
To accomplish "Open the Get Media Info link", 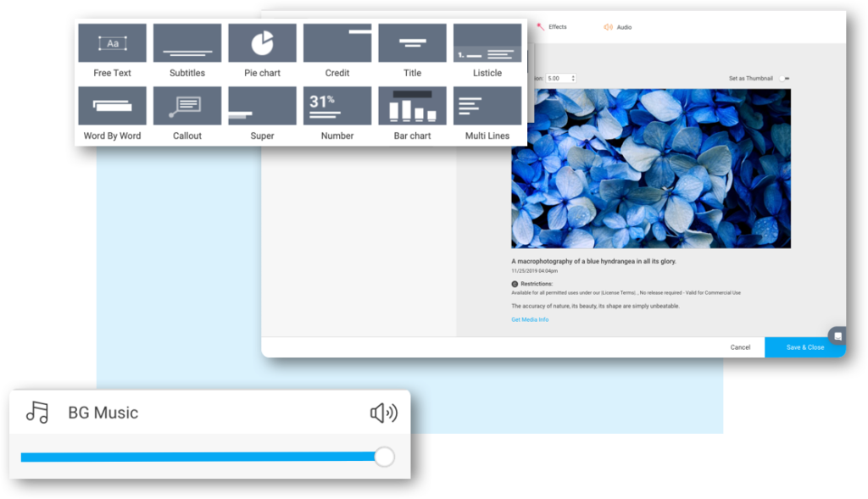I will [530, 319].
